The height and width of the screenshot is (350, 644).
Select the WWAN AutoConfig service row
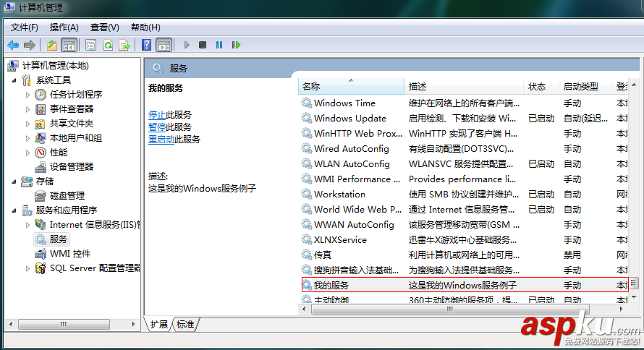click(x=464, y=224)
